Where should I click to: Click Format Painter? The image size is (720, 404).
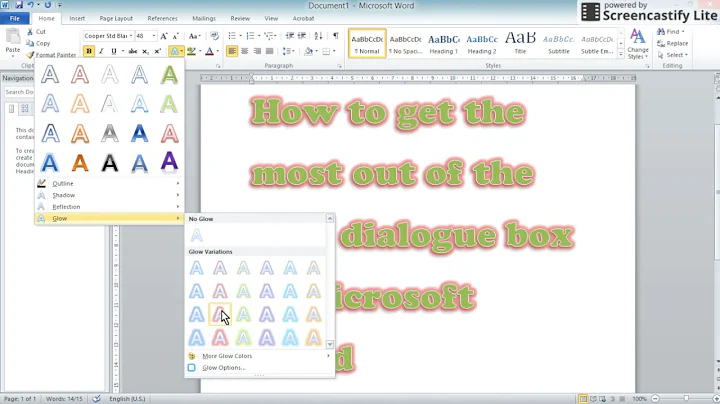tap(51, 55)
